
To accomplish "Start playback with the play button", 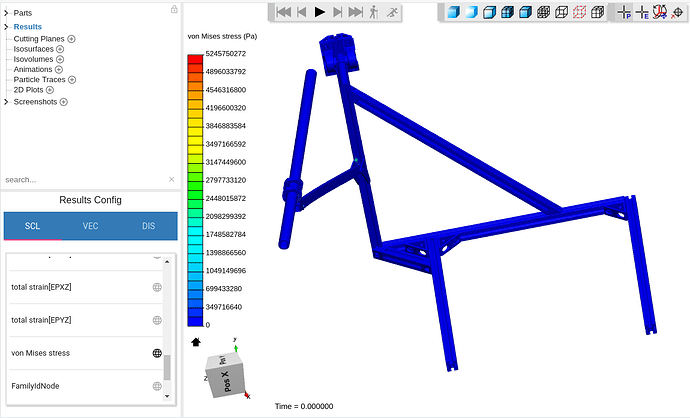I will tap(319, 12).
